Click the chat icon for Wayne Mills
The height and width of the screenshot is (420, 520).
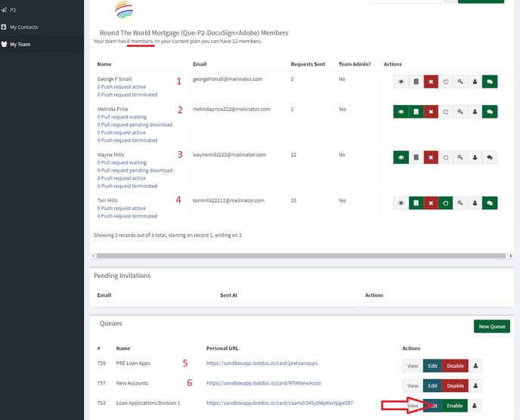[x=489, y=157]
